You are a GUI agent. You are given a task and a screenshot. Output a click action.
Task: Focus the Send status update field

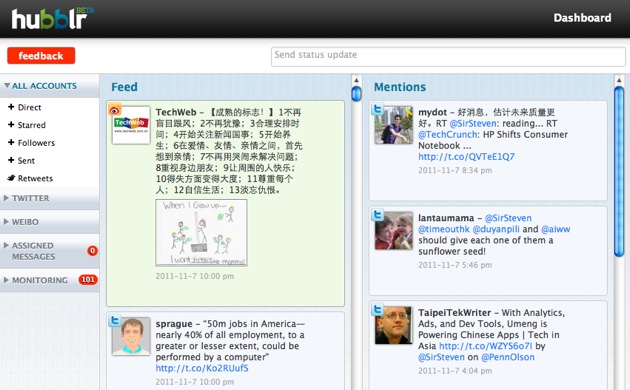[x=448, y=57]
